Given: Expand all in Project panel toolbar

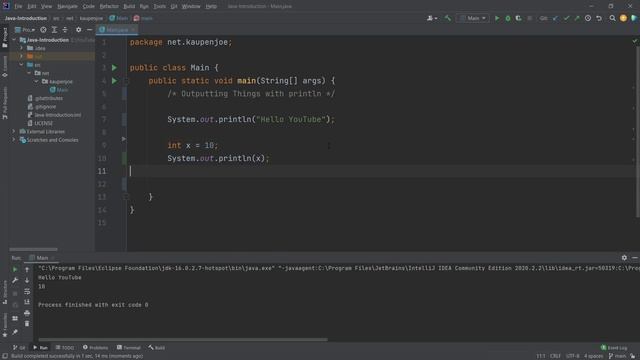Looking at the screenshot, I should point(54,30).
